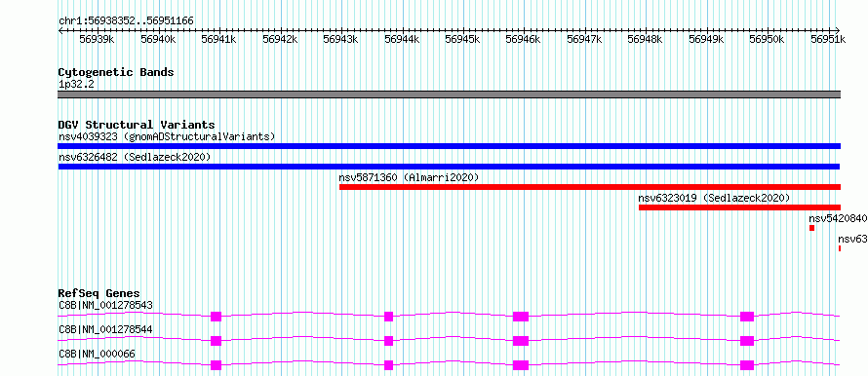The width and height of the screenshot is (868, 376).
Task: Select NM_000066 exon near 56946k
Action: [x=521, y=365]
